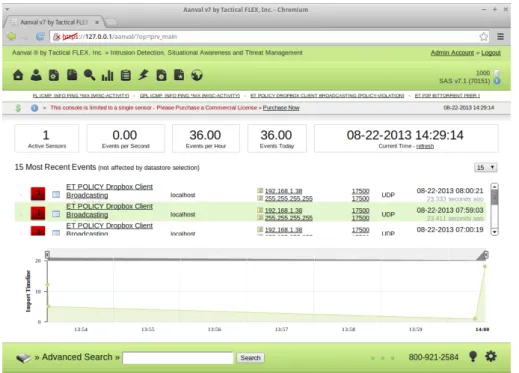The height and width of the screenshot is (373, 519).
Task: Open the magnifier search icon in toolbar
Action: pyautogui.click(x=89, y=75)
